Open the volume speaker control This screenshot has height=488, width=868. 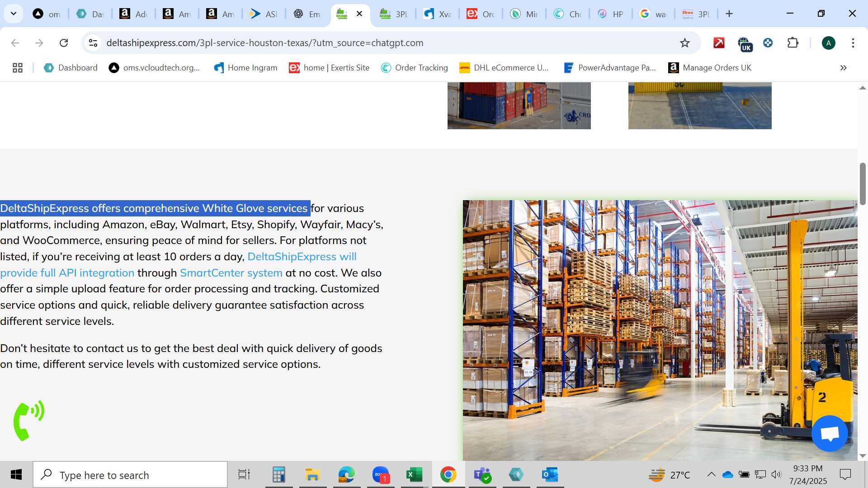coord(776,474)
